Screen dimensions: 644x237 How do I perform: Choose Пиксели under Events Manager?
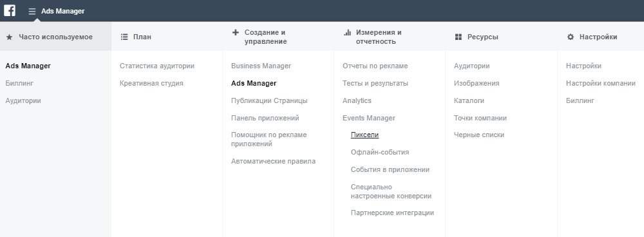click(x=365, y=135)
